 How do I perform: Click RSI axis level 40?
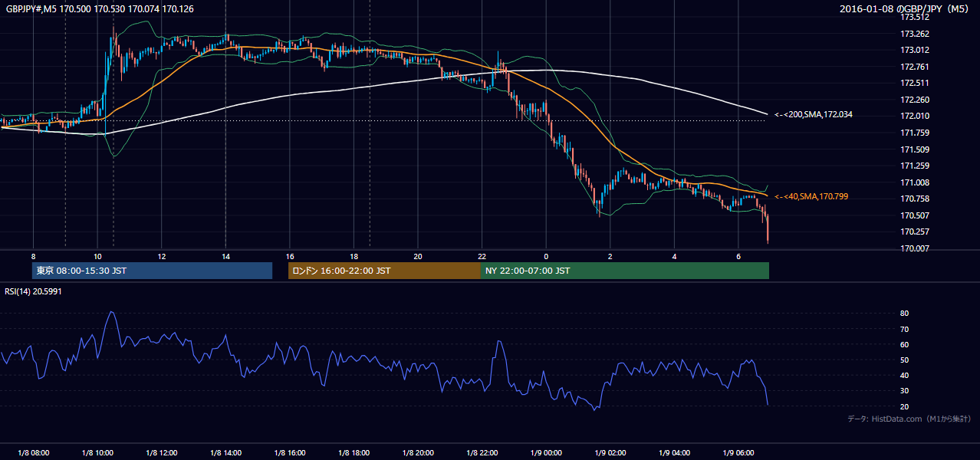905,375
